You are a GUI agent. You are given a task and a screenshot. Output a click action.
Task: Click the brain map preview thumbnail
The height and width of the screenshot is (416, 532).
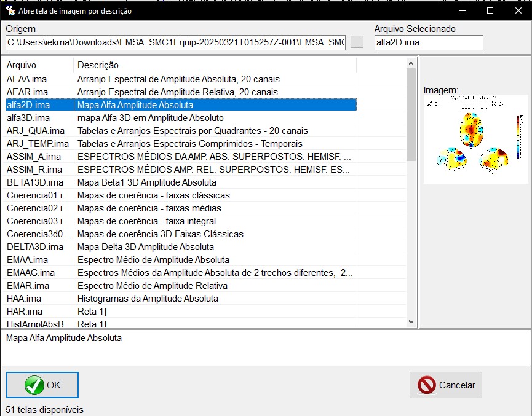(x=475, y=139)
